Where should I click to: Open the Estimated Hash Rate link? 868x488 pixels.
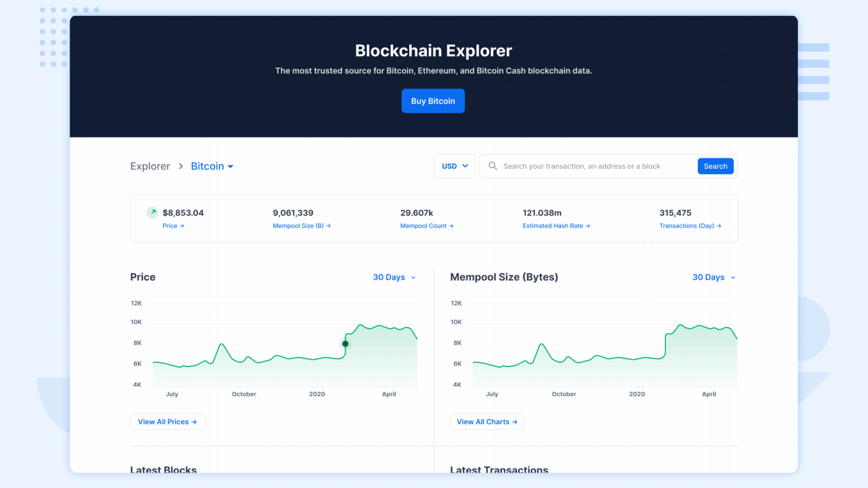556,225
